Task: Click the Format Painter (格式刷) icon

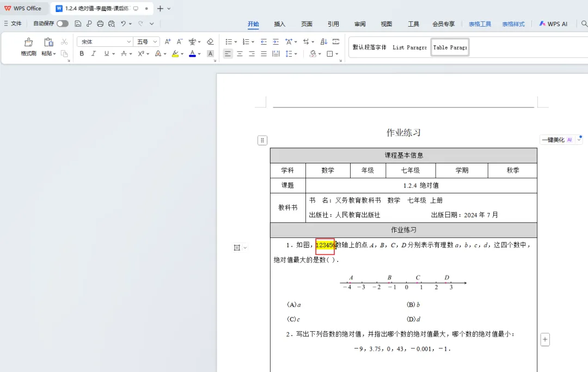Action: pos(28,42)
